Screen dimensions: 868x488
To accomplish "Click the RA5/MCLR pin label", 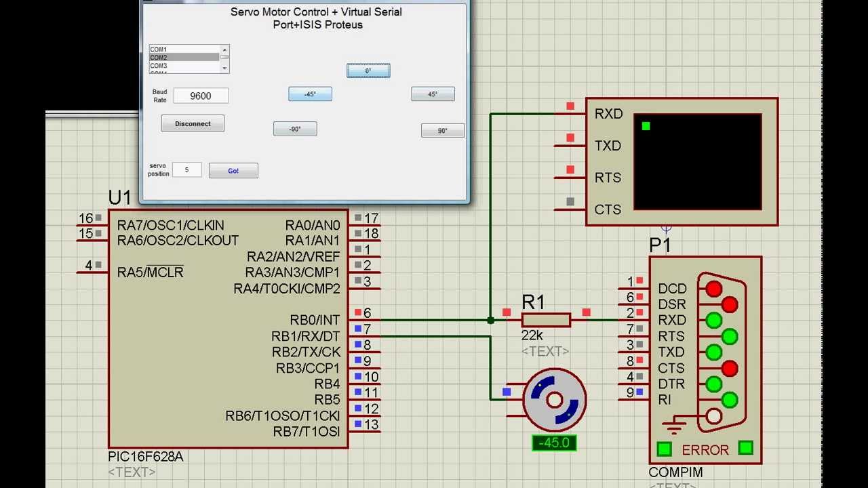I will coord(150,272).
